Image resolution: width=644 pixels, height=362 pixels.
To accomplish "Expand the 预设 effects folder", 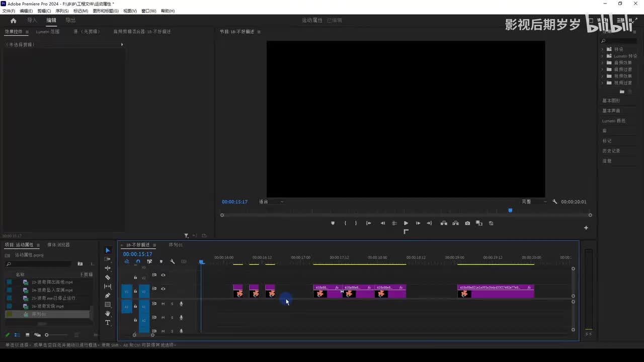I will 603,49.
